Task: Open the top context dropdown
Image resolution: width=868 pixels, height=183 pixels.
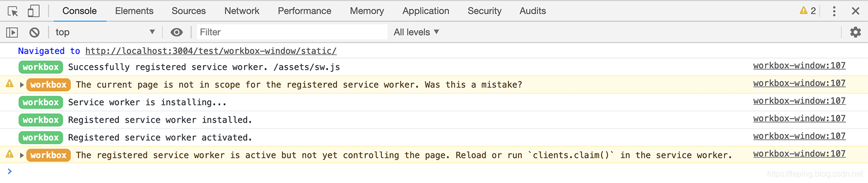Action: coord(105,32)
